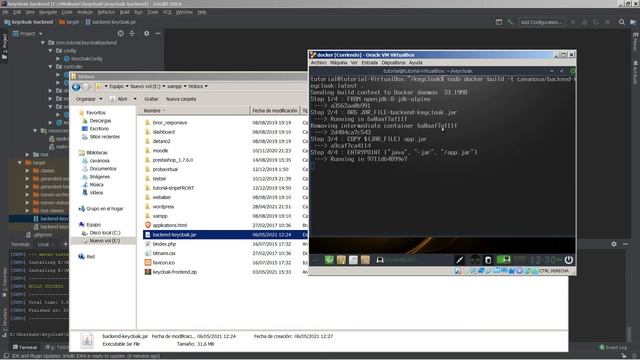Click the backend-keycloak.jar breadcrumb in IntelliJ
Viewport: 640px width, 360px height.
point(110,22)
